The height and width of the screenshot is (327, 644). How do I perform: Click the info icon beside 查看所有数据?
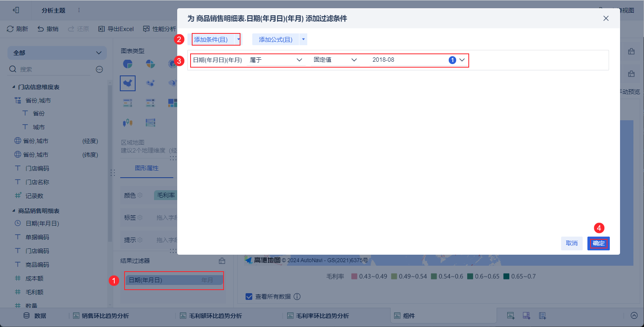click(x=297, y=296)
